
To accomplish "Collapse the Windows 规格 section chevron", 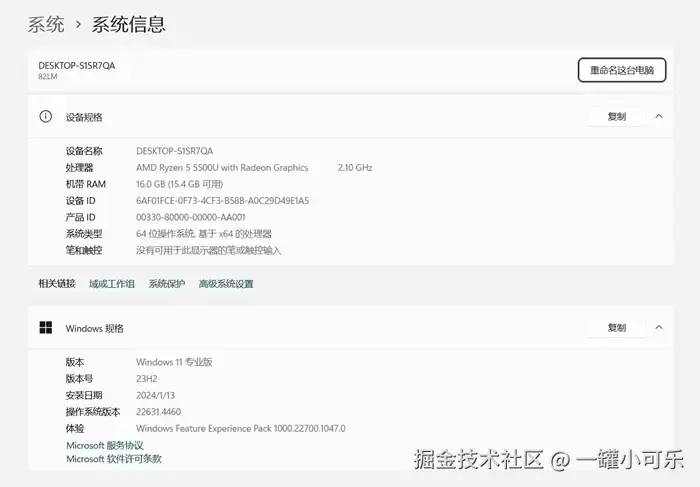I will pos(659,328).
